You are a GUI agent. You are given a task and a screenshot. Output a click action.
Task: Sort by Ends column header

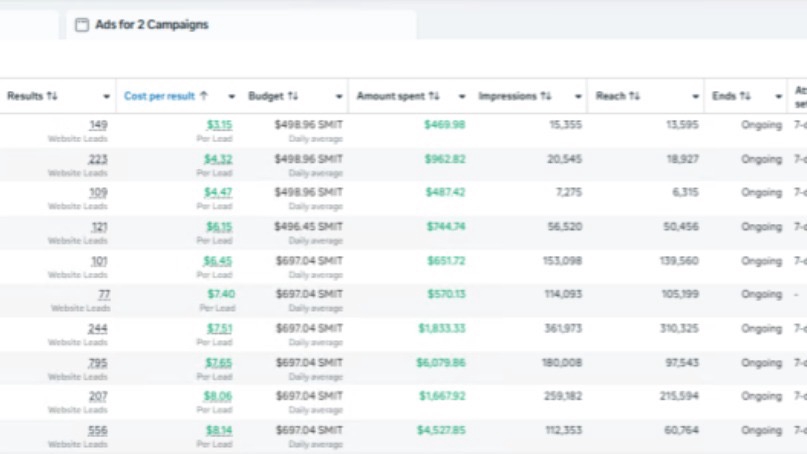point(726,97)
